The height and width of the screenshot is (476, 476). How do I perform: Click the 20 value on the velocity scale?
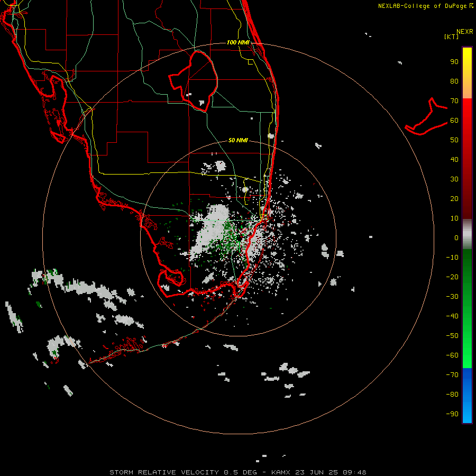tap(454, 198)
